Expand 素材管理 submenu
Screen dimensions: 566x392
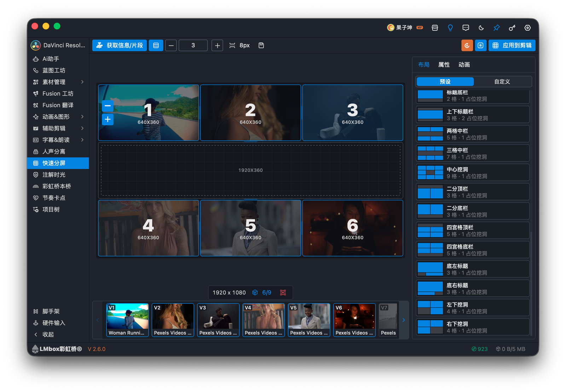(82, 82)
